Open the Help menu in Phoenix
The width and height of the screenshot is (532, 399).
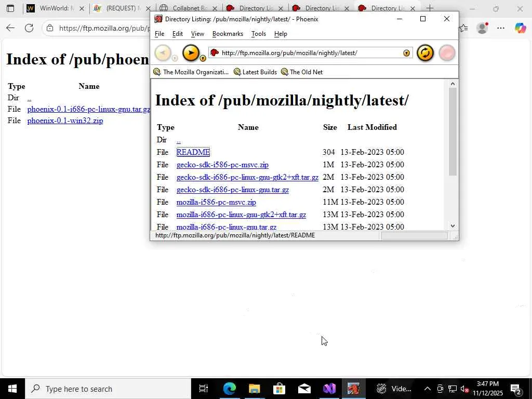click(281, 34)
